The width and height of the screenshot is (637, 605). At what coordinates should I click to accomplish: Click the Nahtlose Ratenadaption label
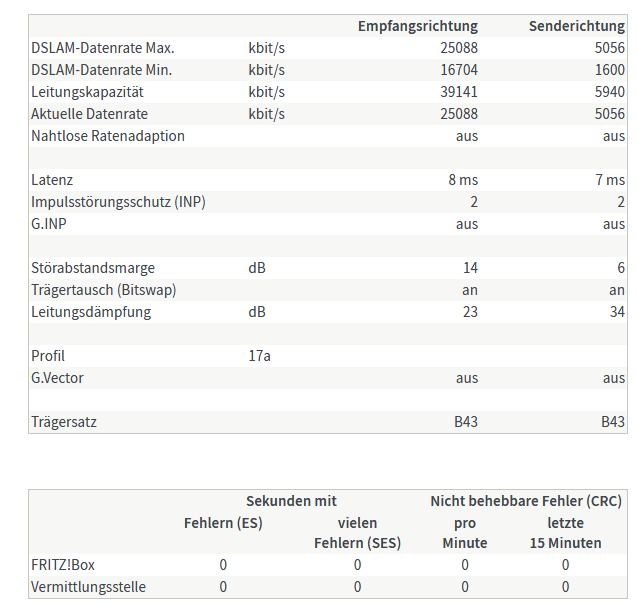pyautogui.click(x=108, y=136)
